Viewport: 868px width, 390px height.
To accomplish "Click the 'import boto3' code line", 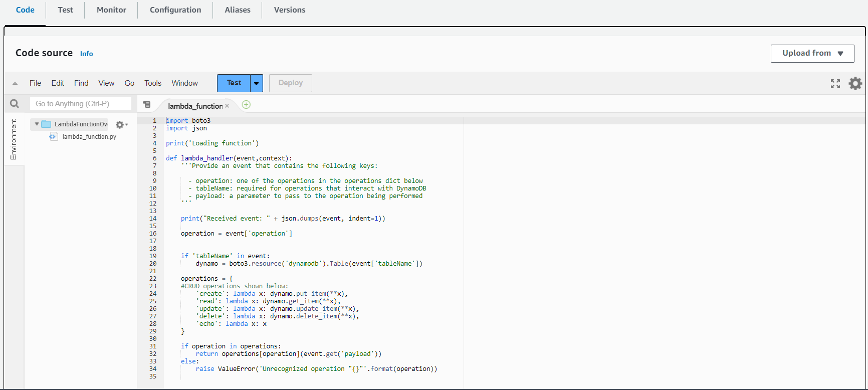I will click(188, 121).
